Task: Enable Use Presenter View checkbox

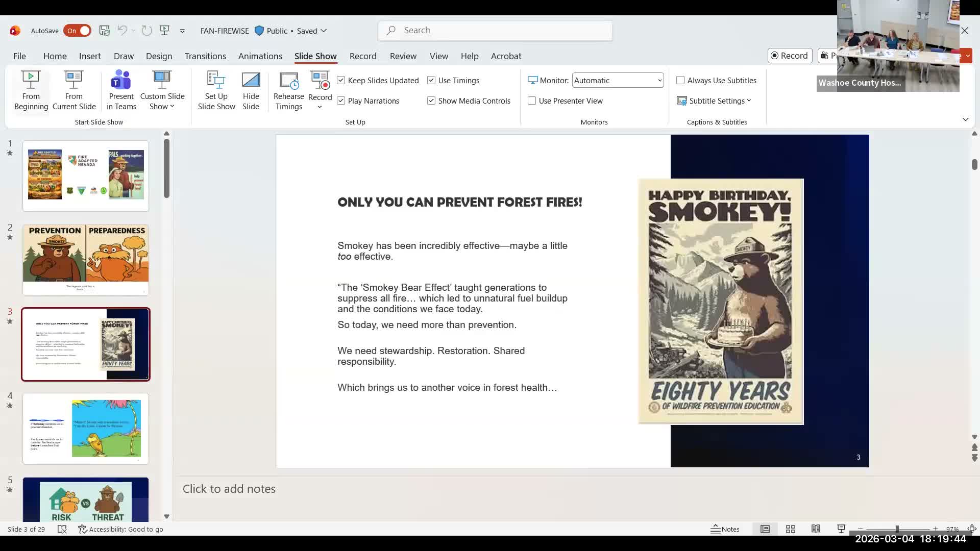Action: click(532, 101)
